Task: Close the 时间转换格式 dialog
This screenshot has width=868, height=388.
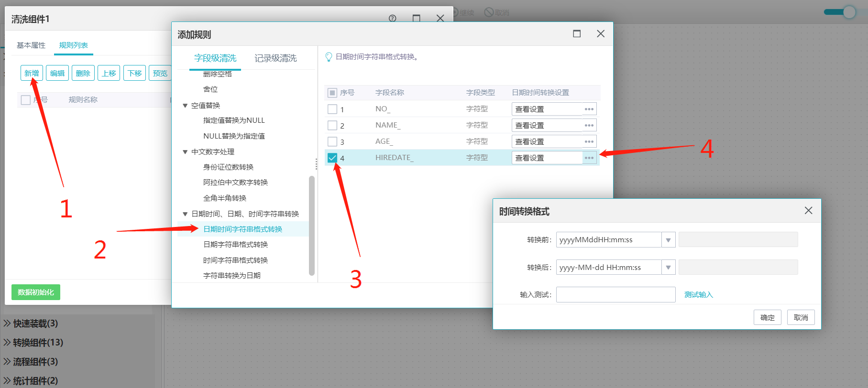Action: click(x=808, y=210)
